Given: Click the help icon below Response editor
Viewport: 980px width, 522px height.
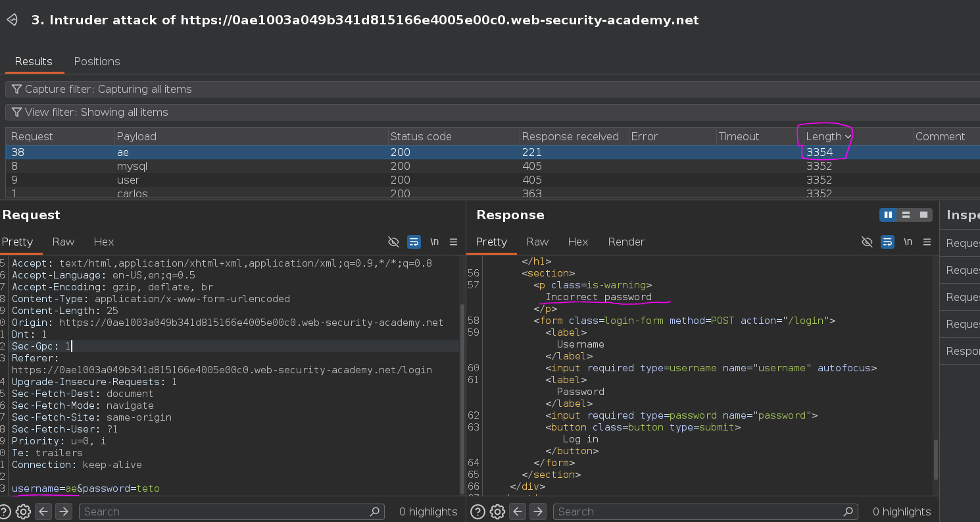Looking at the screenshot, I should coord(478,511).
